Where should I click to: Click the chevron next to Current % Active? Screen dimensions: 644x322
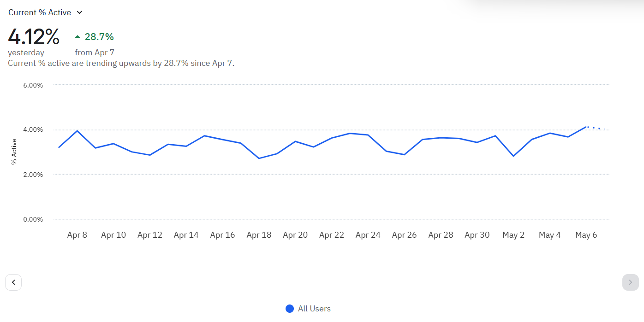[79, 12]
